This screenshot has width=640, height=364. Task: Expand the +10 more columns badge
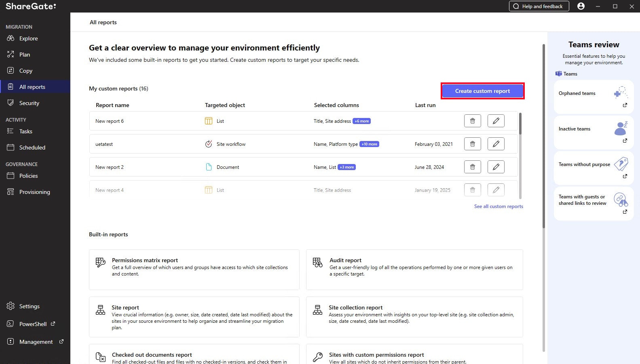[369, 144]
